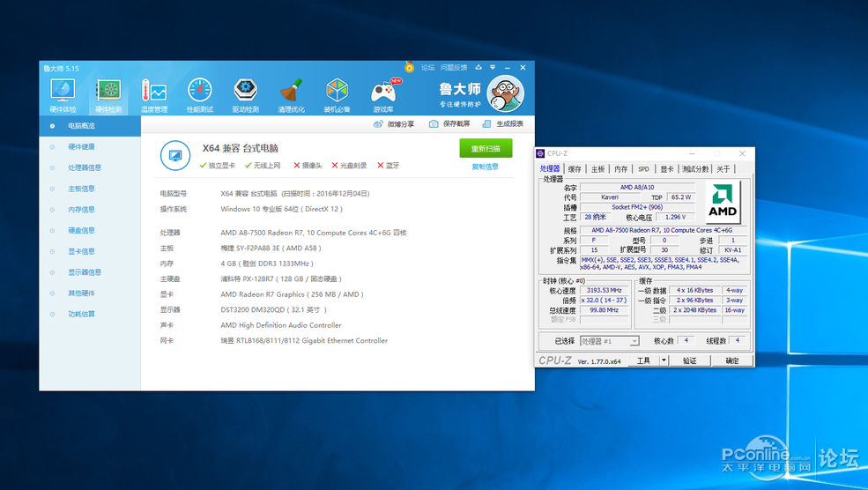The height and width of the screenshot is (490, 868).
Task: Click 独立显卡 green check status
Action: point(218,166)
